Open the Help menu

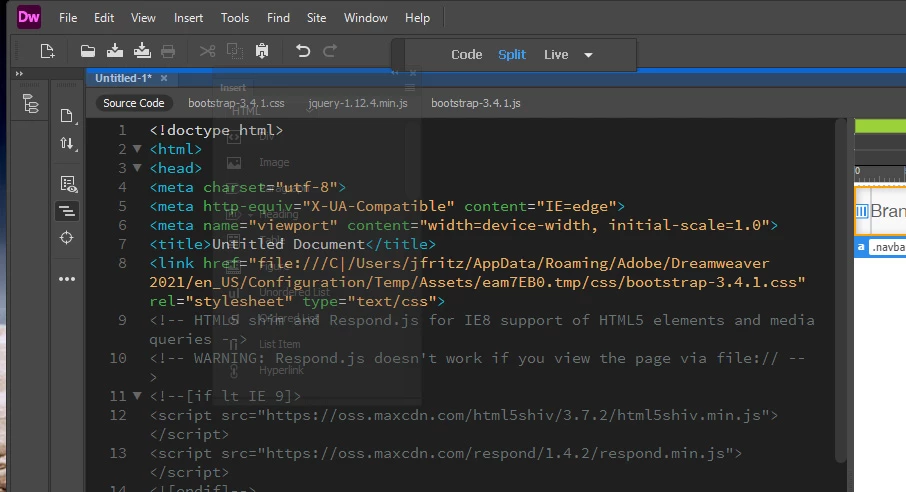(417, 18)
